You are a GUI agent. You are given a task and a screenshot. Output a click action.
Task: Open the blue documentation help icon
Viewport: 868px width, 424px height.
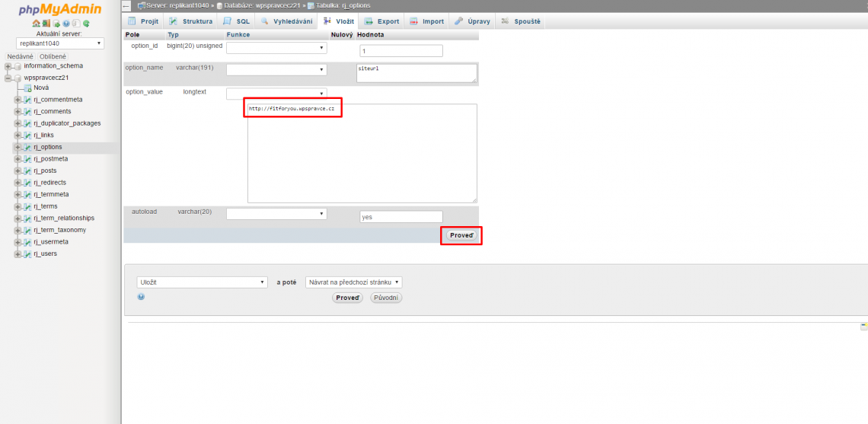pyautogui.click(x=65, y=24)
